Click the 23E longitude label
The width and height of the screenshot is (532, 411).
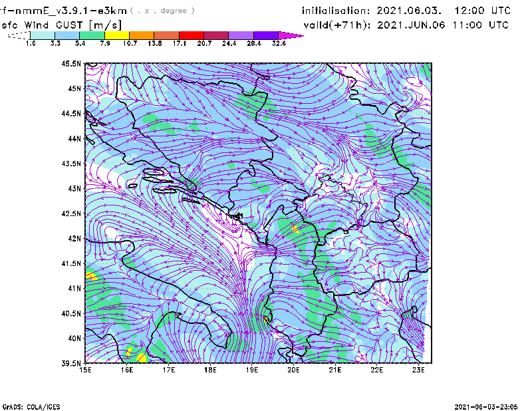pos(418,370)
